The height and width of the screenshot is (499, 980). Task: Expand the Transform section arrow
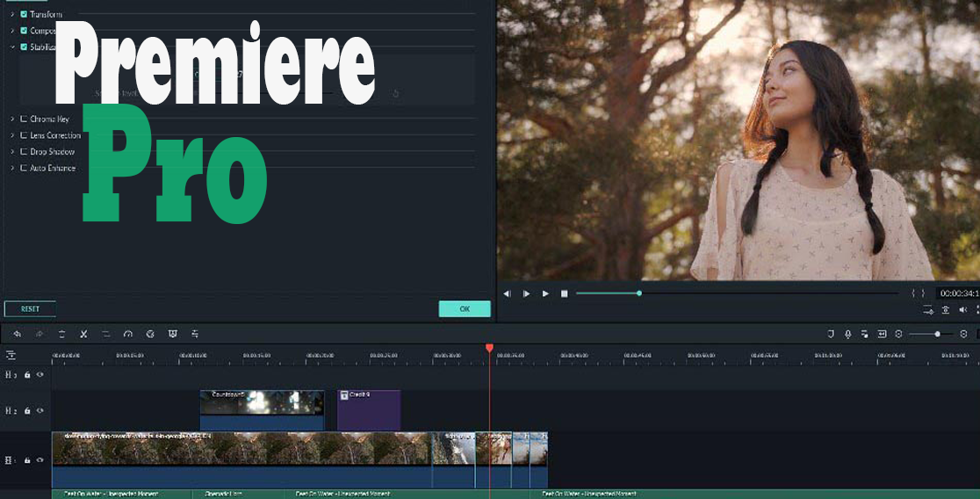(12, 14)
